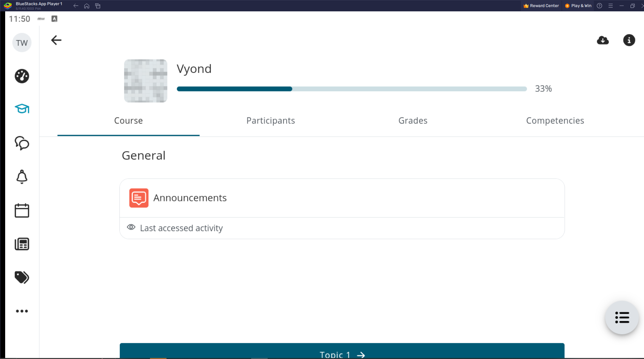Restore the BlueStacks window size
This screenshot has width=644, height=359.
point(632,6)
